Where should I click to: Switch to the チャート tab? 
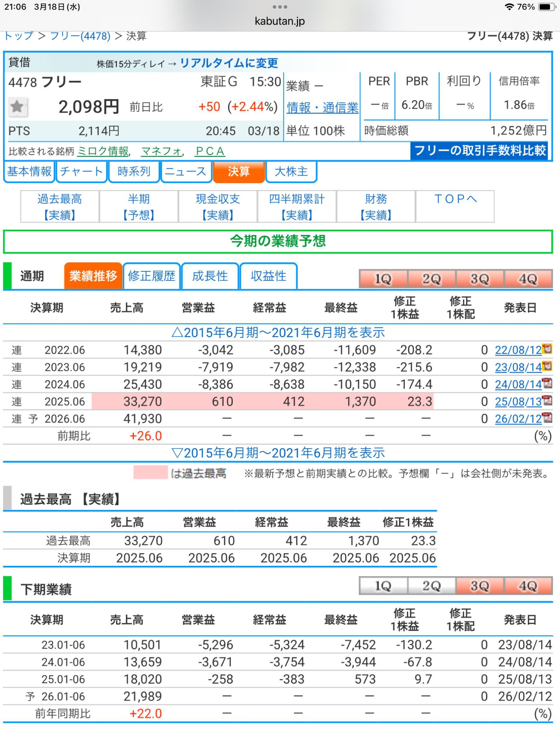[x=81, y=171]
